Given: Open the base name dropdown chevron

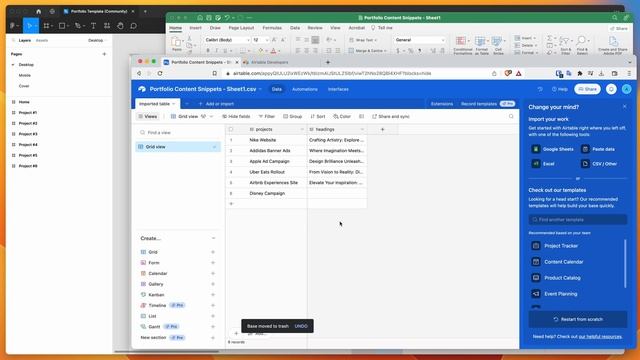Looking at the screenshot, I should click(x=260, y=89).
